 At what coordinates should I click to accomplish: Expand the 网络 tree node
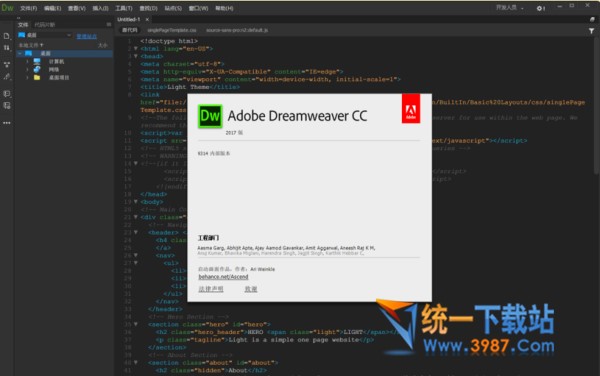point(27,70)
